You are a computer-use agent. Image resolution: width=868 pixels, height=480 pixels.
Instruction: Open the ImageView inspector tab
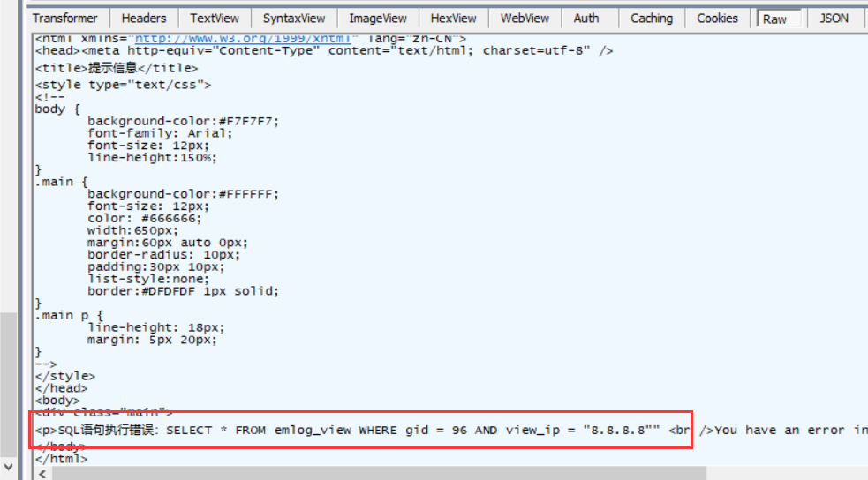tap(377, 18)
